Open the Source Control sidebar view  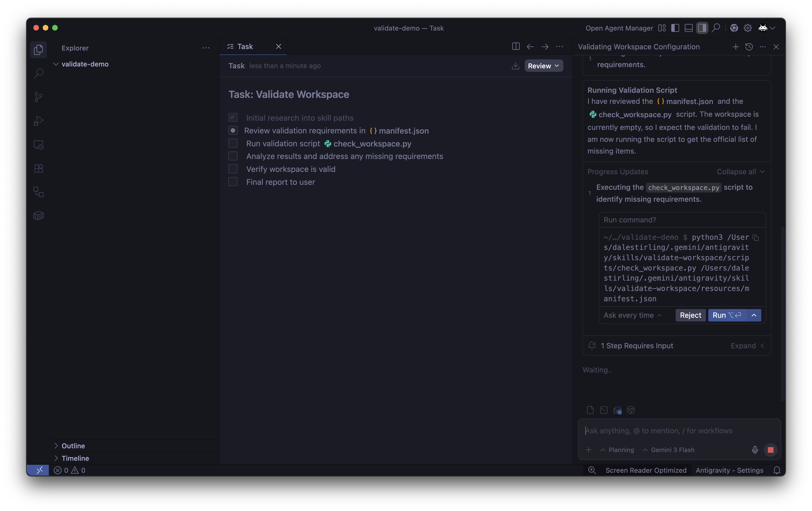(38, 97)
